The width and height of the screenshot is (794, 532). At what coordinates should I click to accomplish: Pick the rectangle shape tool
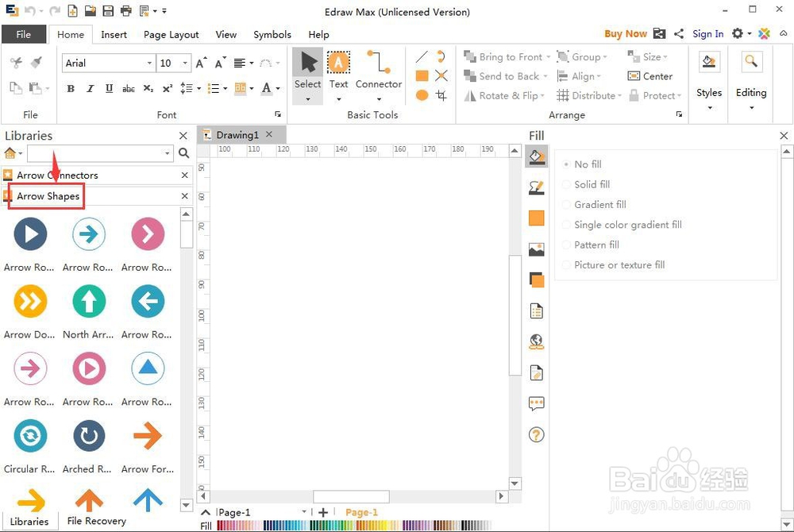[422, 76]
